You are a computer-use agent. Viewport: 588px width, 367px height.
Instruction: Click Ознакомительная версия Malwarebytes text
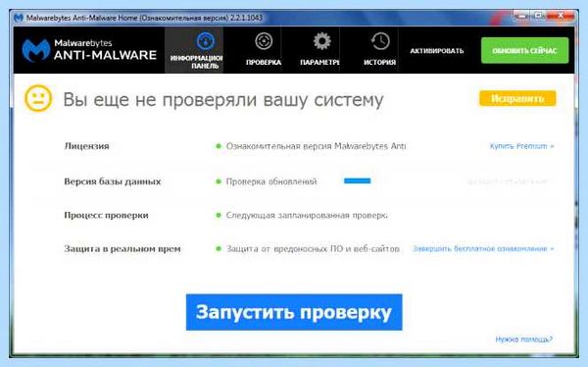pos(316,146)
